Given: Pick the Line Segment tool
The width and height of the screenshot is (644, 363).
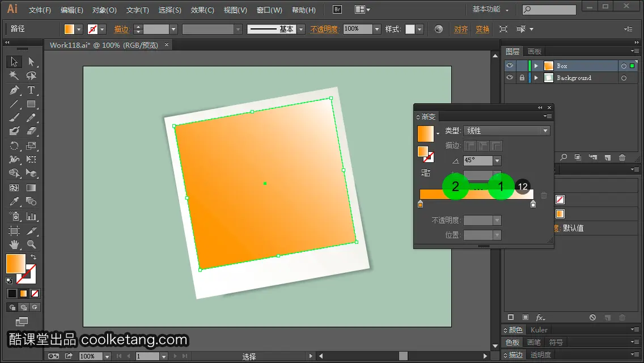Looking at the screenshot, I should pos(14,104).
